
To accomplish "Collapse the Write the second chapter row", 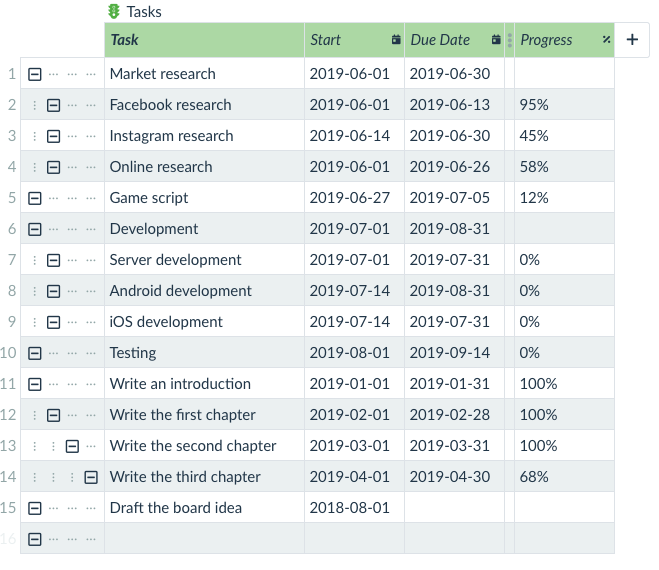I will pyautogui.click(x=72, y=446).
